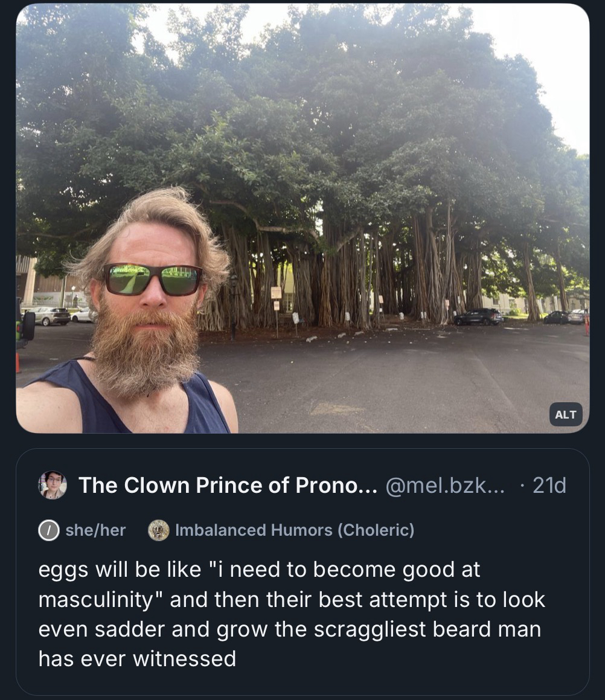Click the dark SUV parked under tree
The height and width of the screenshot is (700, 605).
point(478,316)
